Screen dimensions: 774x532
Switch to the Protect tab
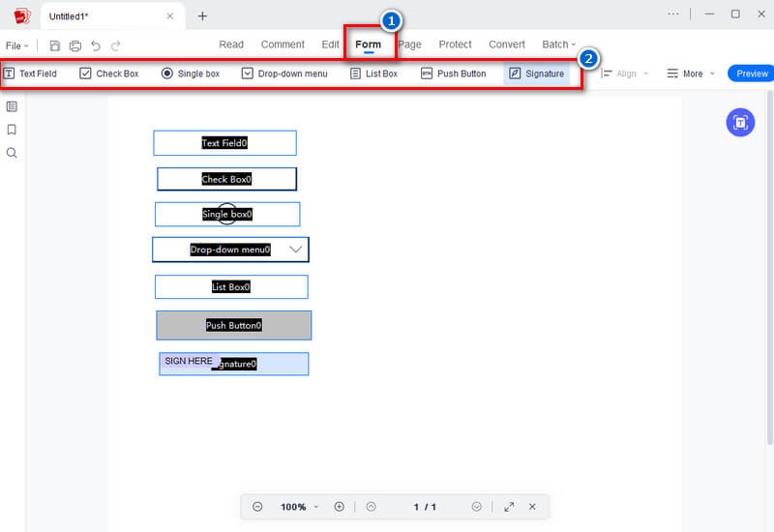pos(455,44)
